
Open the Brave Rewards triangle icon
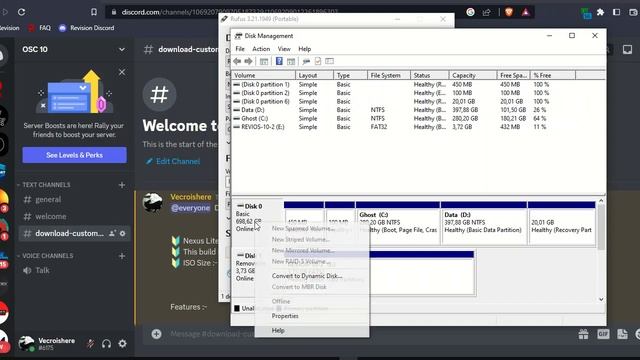[526, 12]
